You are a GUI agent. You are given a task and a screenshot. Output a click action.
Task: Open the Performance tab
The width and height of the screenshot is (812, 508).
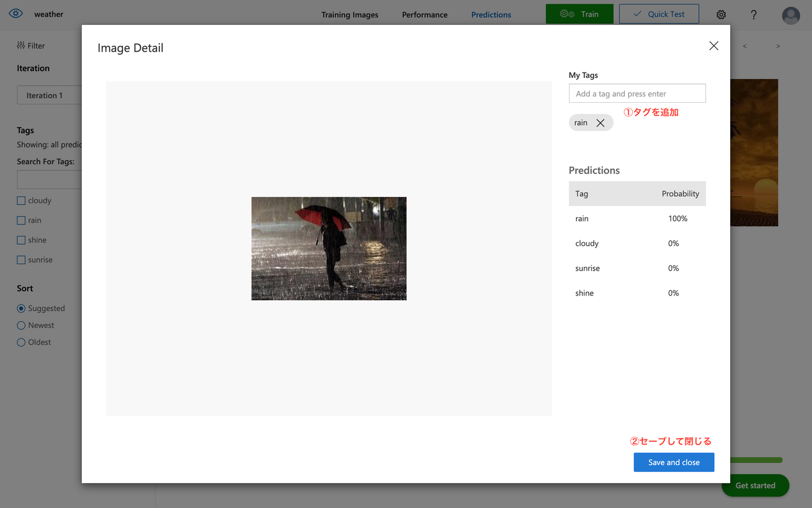pos(425,15)
